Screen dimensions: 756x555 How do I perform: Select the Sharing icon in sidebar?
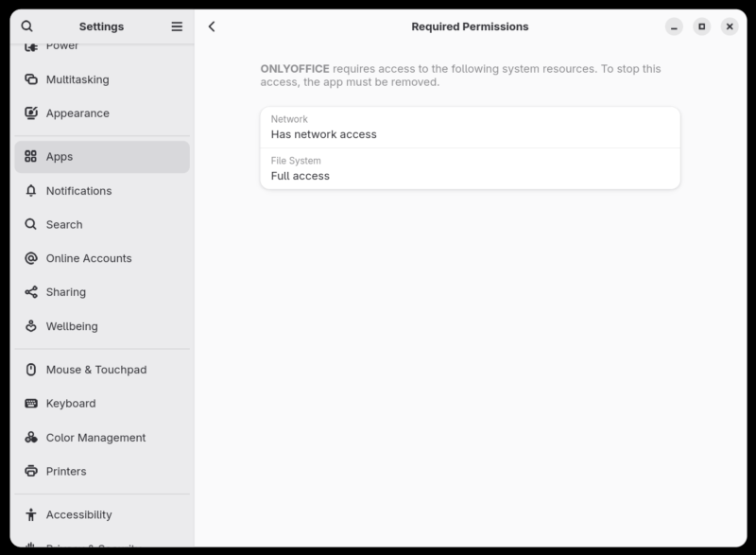pyautogui.click(x=29, y=291)
